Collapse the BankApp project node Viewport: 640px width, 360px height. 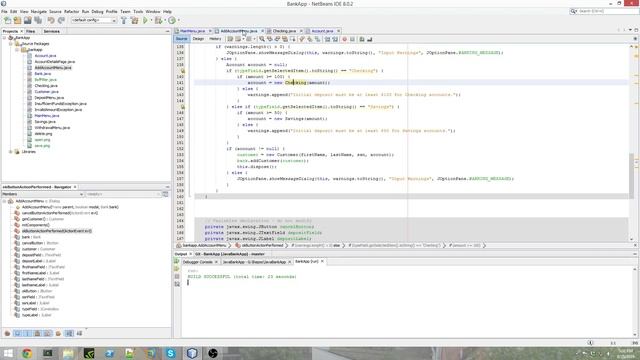pyautogui.click(x=4, y=38)
